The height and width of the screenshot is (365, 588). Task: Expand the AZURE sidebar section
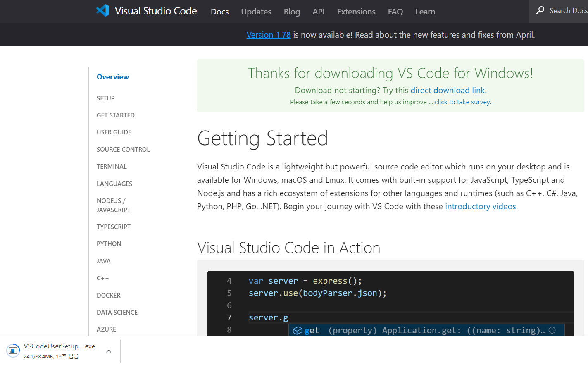[x=106, y=329]
